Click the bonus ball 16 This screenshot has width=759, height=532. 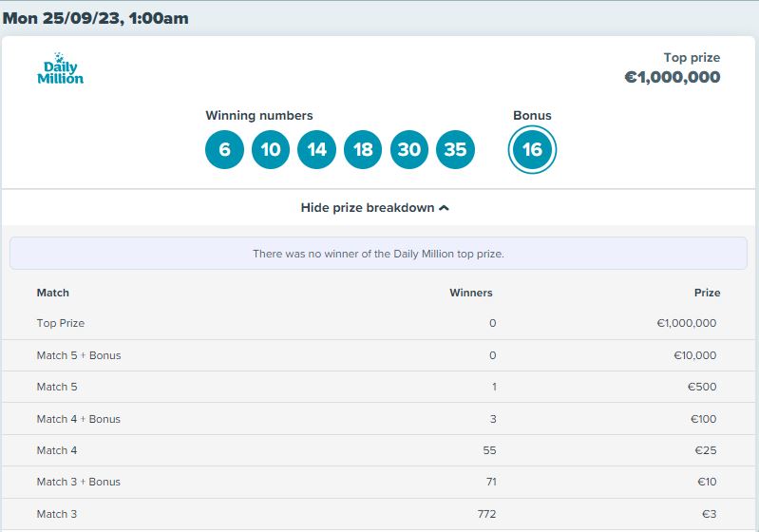click(533, 149)
